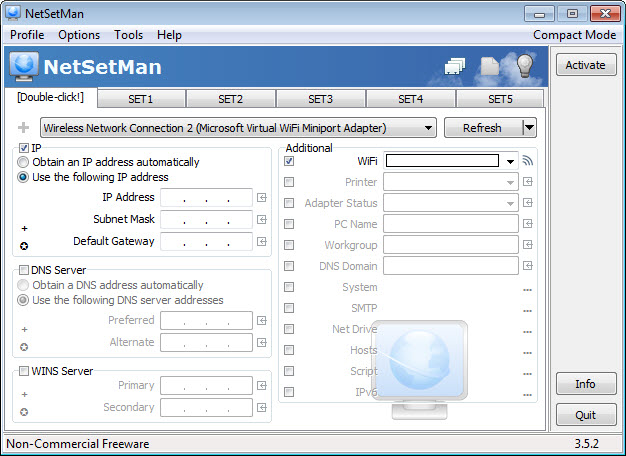
Task: Click the gray plus icon left of adapter dropdown
Action: (x=24, y=128)
